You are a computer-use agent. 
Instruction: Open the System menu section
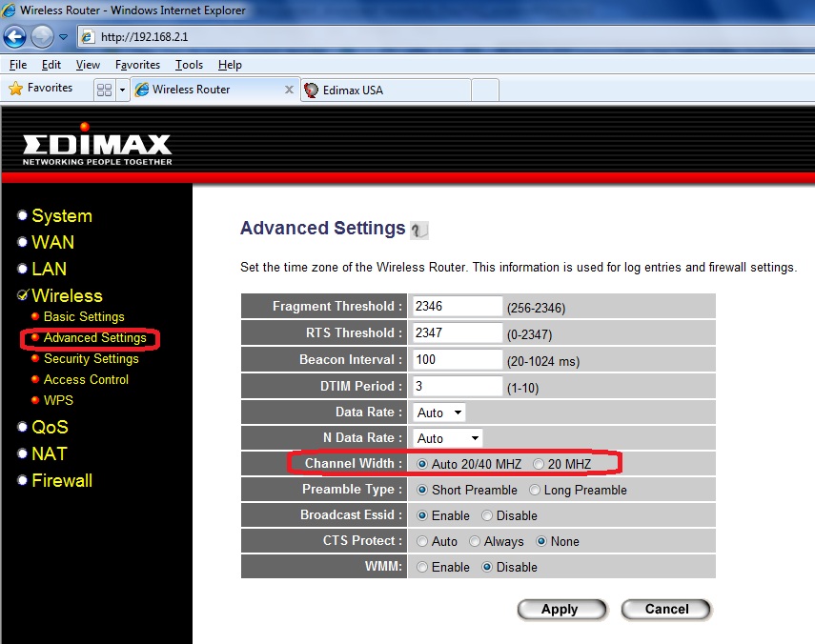point(62,216)
